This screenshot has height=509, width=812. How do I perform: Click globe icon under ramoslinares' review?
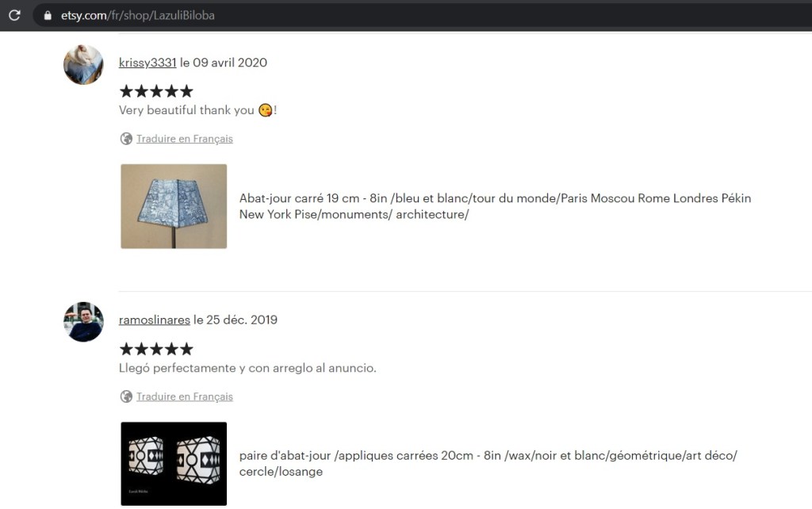click(x=126, y=396)
